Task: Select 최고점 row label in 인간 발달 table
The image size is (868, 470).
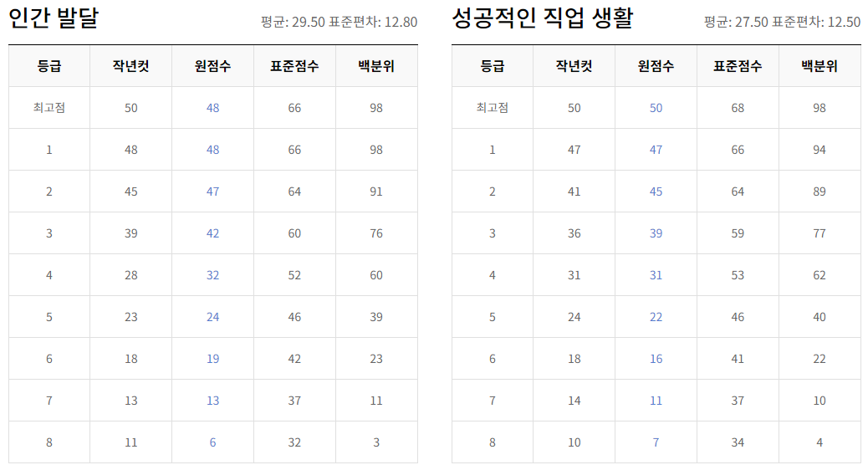Action: tap(49, 108)
